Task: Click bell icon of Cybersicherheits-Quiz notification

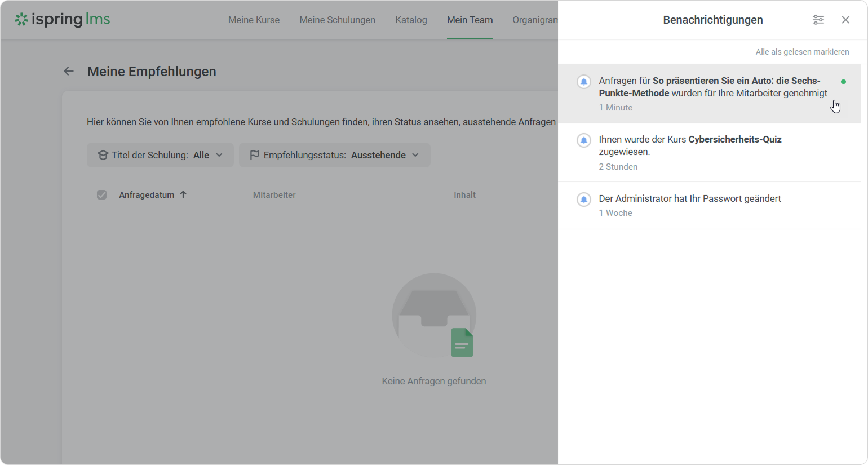Action: 584,140
